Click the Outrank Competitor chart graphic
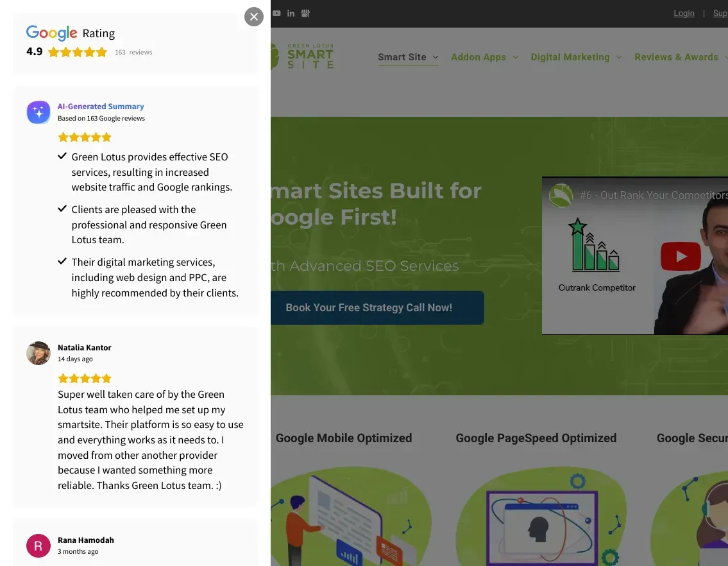This screenshot has width=728, height=566. 595,245
